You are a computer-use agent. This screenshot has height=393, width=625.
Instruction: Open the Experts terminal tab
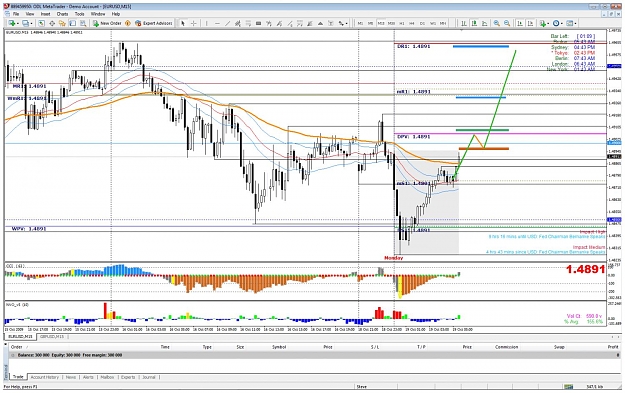(x=128, y=377)
